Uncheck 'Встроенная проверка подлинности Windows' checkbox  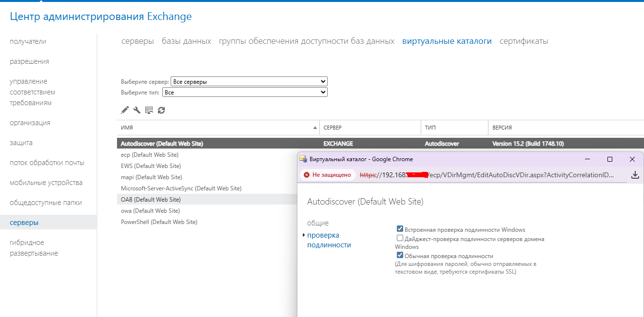(400, 229)
